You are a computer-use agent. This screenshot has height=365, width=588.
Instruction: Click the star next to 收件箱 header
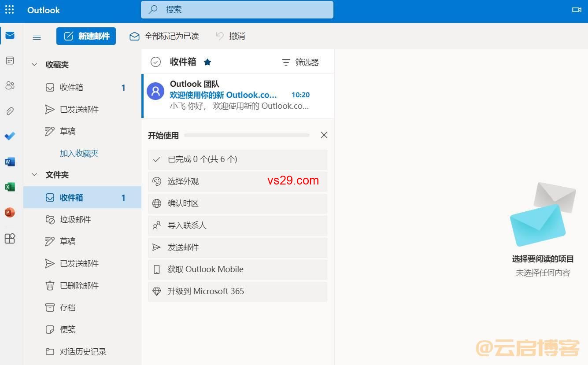(207, 62)
